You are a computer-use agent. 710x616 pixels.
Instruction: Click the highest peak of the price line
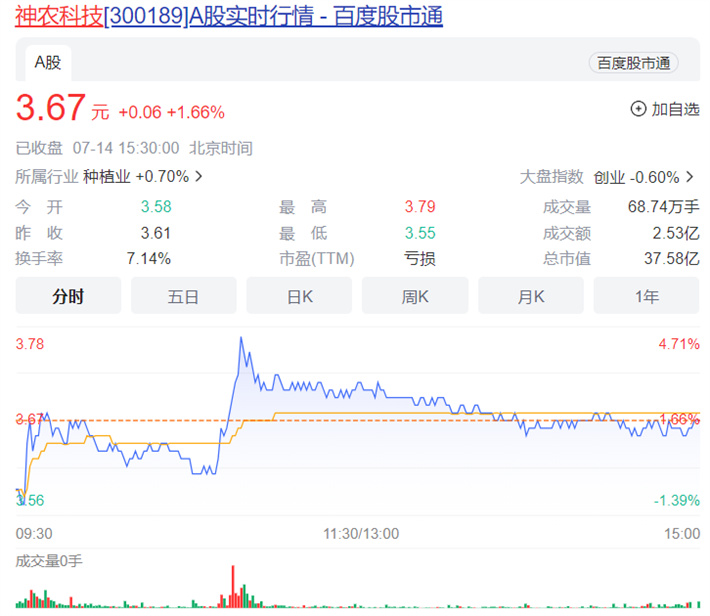tap(241, 339)
